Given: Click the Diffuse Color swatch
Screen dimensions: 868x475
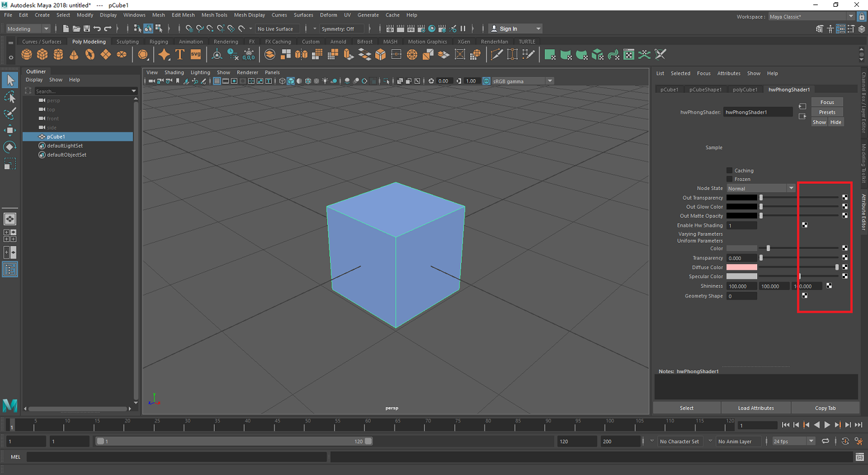Looking at the screenshot, I should 741,267.
